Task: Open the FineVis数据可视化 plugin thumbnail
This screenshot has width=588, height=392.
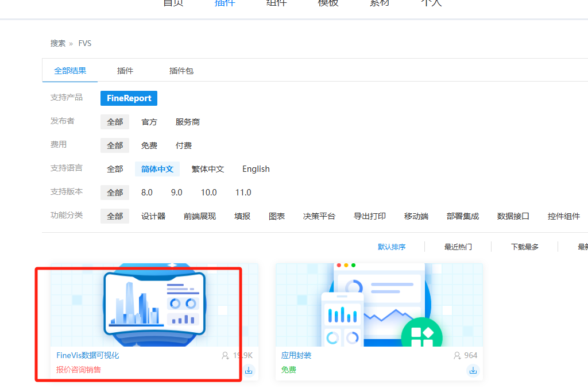Action: pos(154,305)
